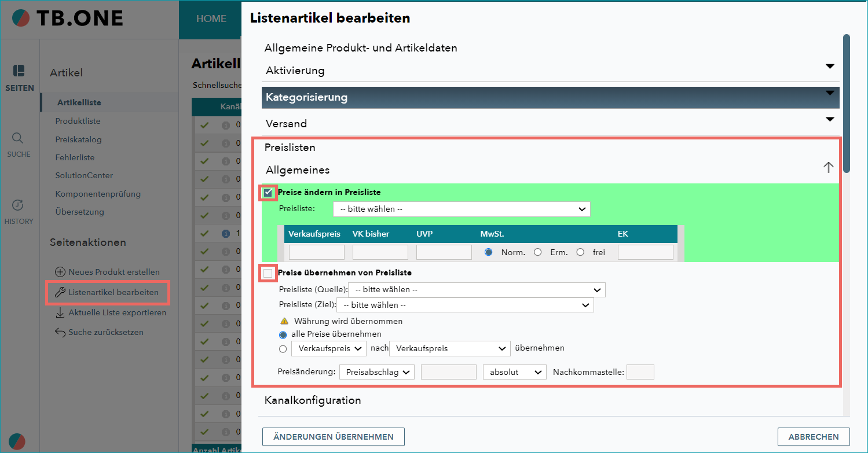Open the Preisliste (Ziel) dropdown
The image size is (868, 453).
pos(465,305)
